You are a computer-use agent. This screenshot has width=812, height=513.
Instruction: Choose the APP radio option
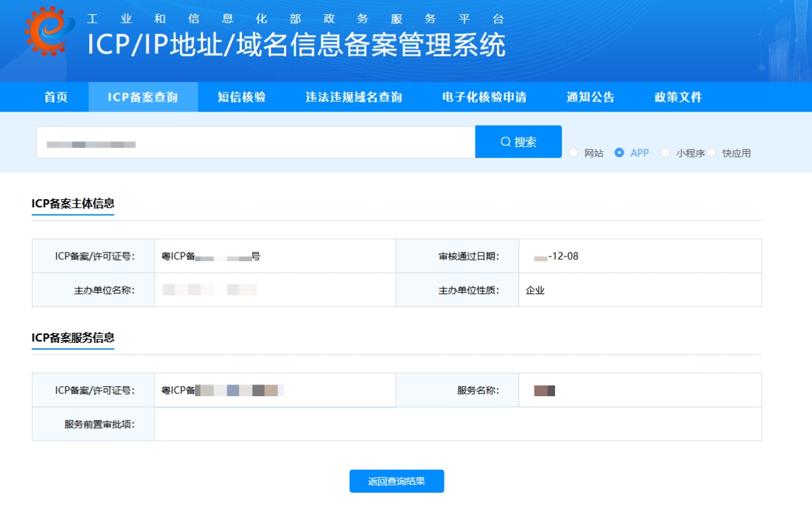619,153
